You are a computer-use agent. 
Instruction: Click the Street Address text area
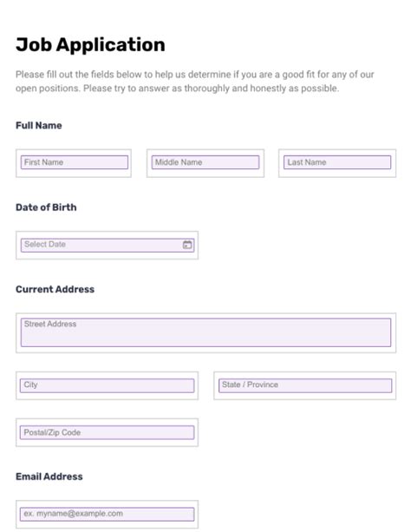[x=205, y=332]
